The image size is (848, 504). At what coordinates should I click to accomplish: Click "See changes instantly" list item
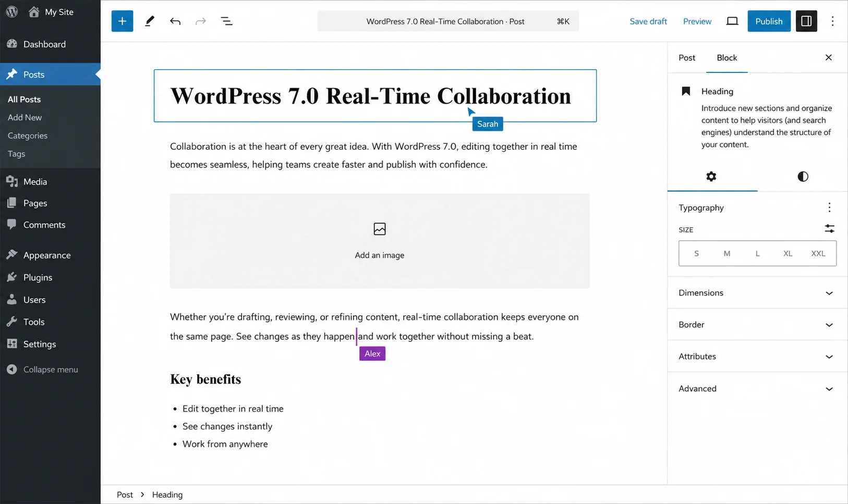[227, 426]
